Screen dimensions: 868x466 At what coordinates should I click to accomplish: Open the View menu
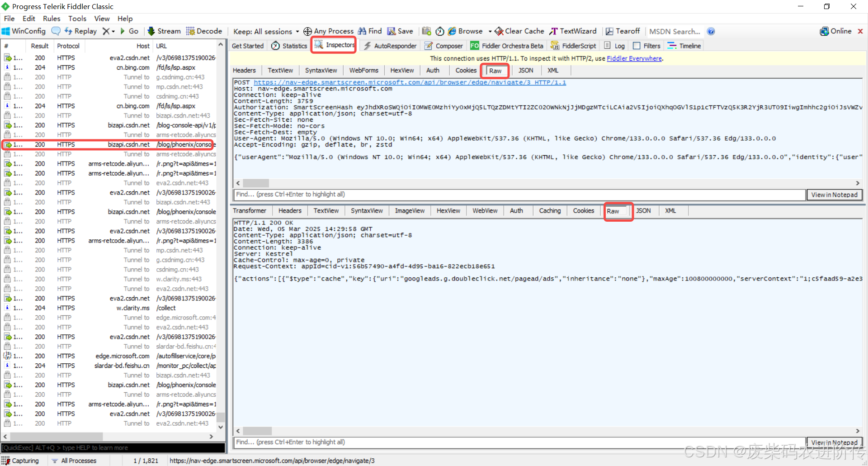click(x=102, y=19)
